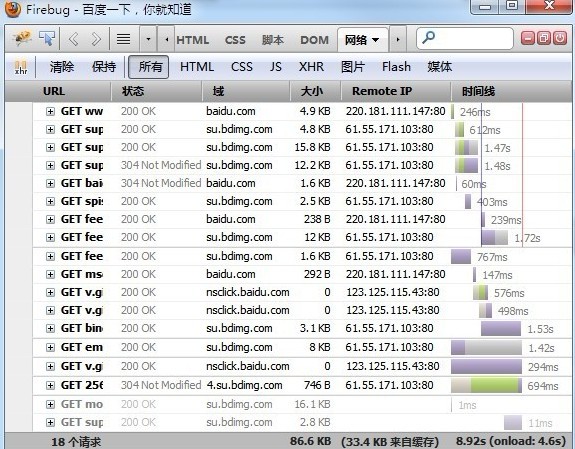Toggle the 保持 persist button
The width and height of the screenshot is (575, 449).
(104, 67)
